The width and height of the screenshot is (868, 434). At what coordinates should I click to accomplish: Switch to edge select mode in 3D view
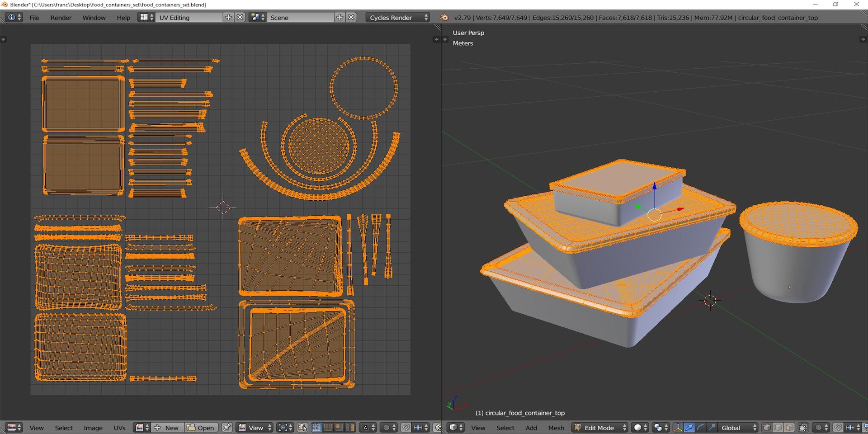coord(778,428)
